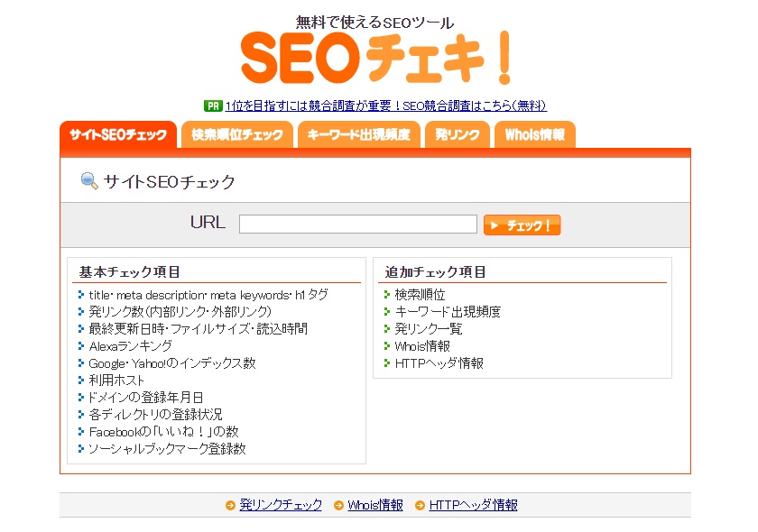Click the 発リンク一覧 item
Screen dimensions: 758x532
(429, 329)
